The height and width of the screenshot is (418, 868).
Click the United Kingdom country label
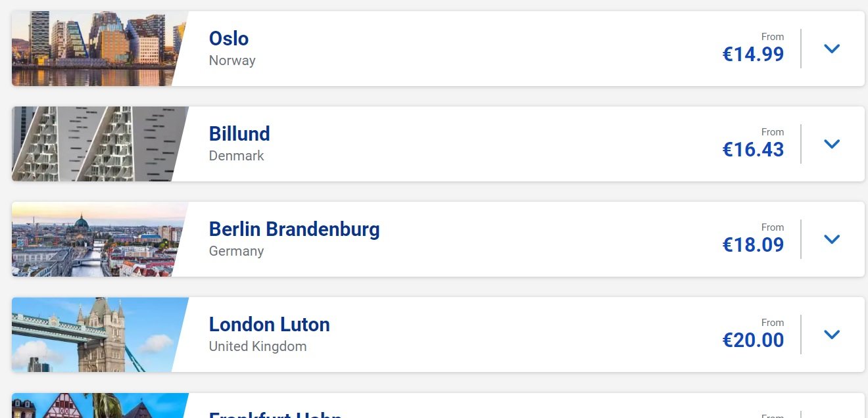coord(258,346)
